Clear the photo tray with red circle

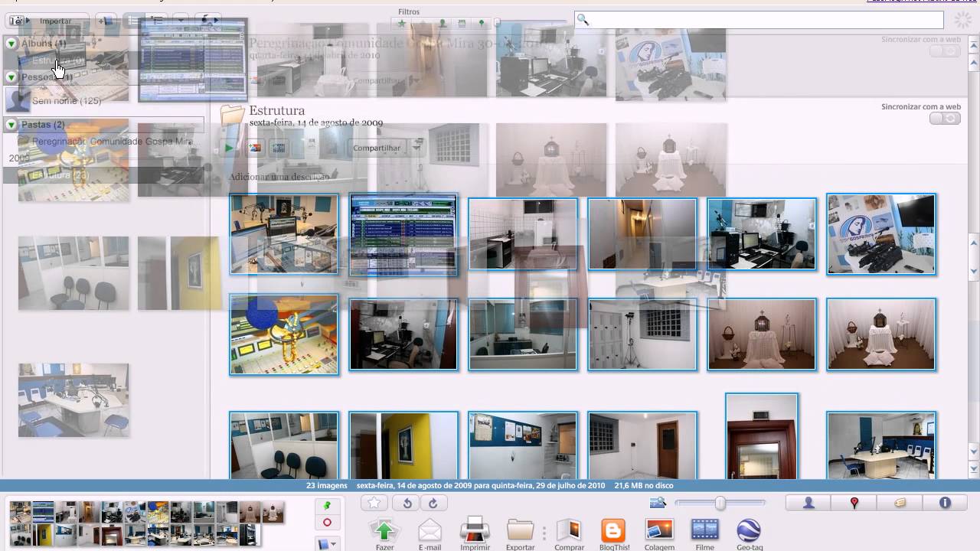click(327, 523)
